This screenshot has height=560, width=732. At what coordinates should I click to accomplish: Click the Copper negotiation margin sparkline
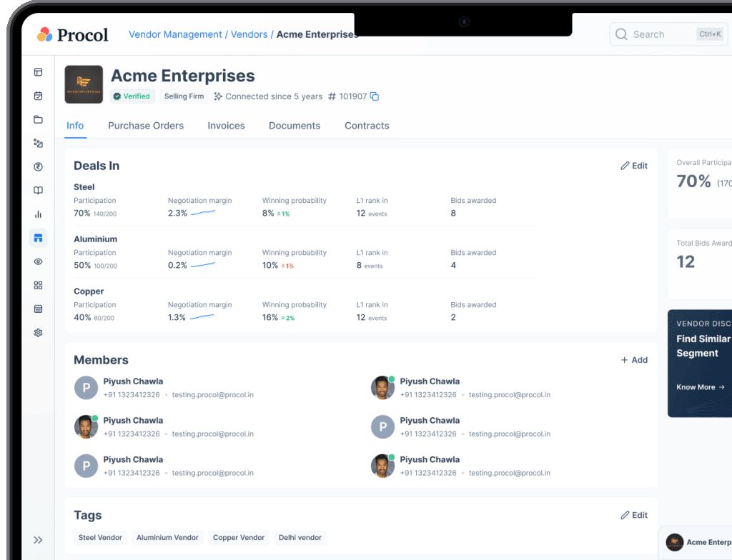202,317
